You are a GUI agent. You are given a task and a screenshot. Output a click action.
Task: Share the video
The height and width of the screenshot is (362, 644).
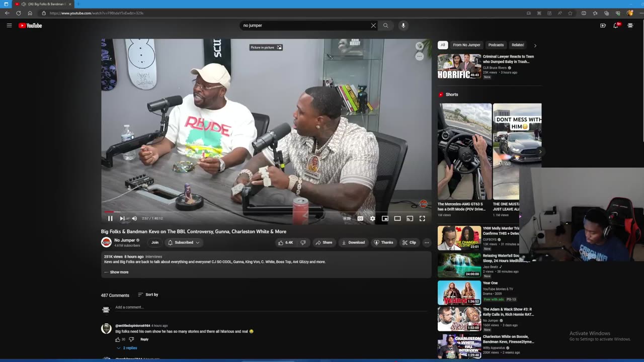(324, 242)
